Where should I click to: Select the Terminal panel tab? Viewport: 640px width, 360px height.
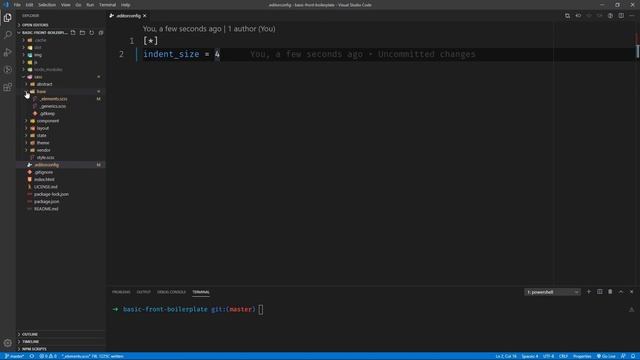click(x=201, y=292)
